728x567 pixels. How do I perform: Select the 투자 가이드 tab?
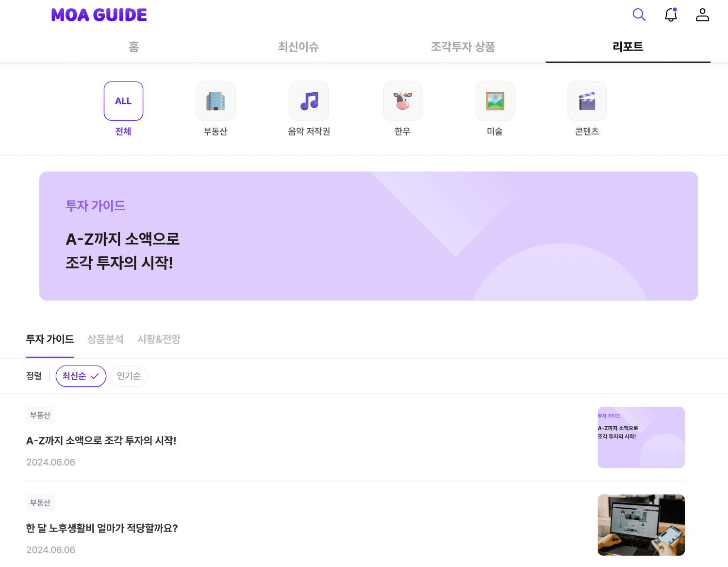coord(50,339)
